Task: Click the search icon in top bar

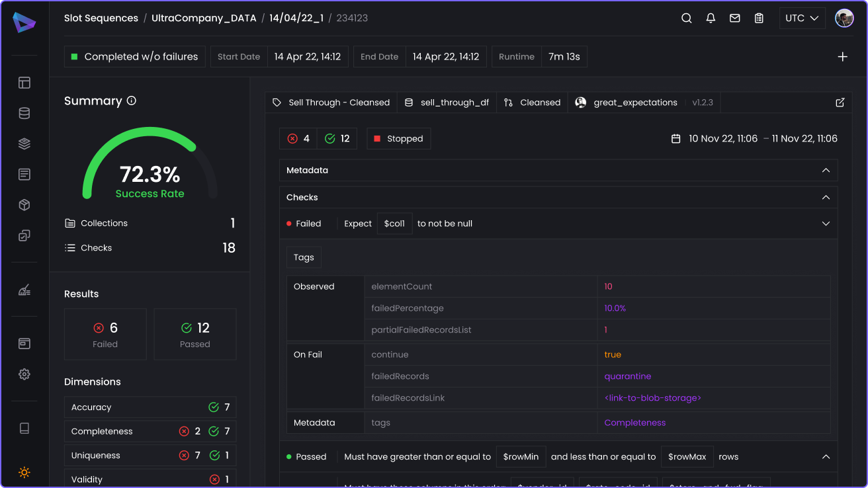Action: (x=687, y=19)
